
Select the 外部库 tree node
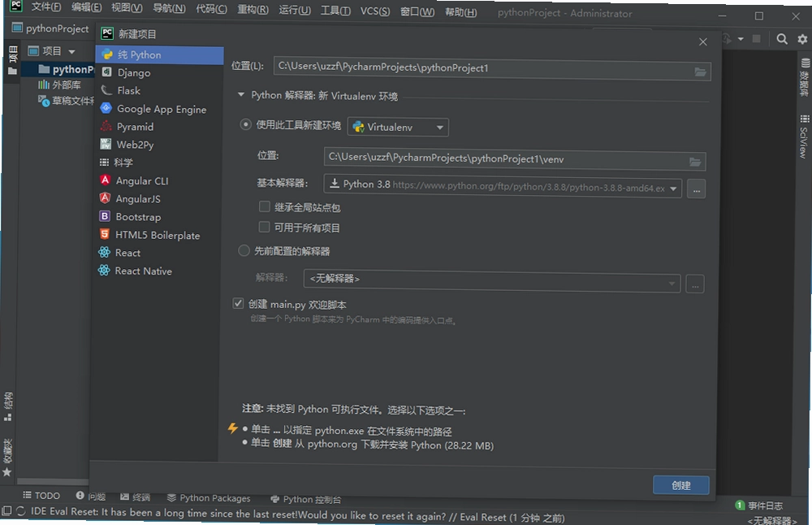59,85
